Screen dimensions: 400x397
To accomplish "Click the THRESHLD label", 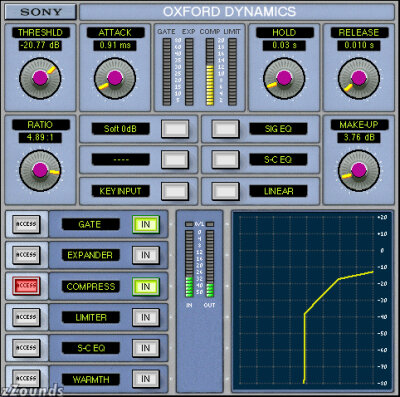I will (x=41, y=33).
